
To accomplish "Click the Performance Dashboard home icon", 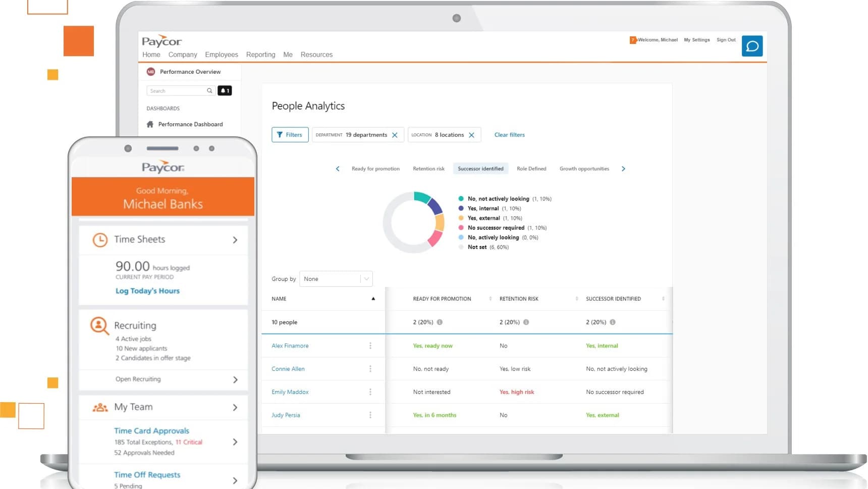I will (150, 124).
